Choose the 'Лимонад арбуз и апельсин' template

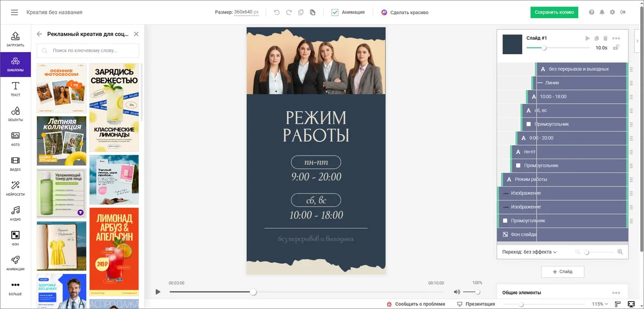[x=114, y=251]
